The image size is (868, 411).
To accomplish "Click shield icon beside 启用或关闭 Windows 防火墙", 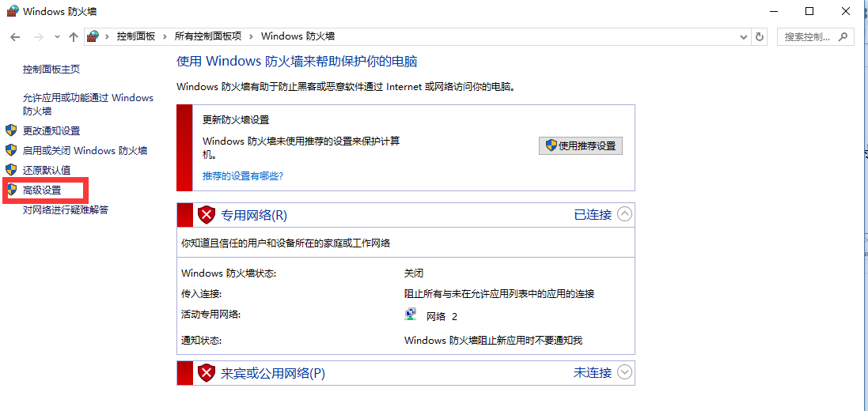I will click(x=12, y=150).
